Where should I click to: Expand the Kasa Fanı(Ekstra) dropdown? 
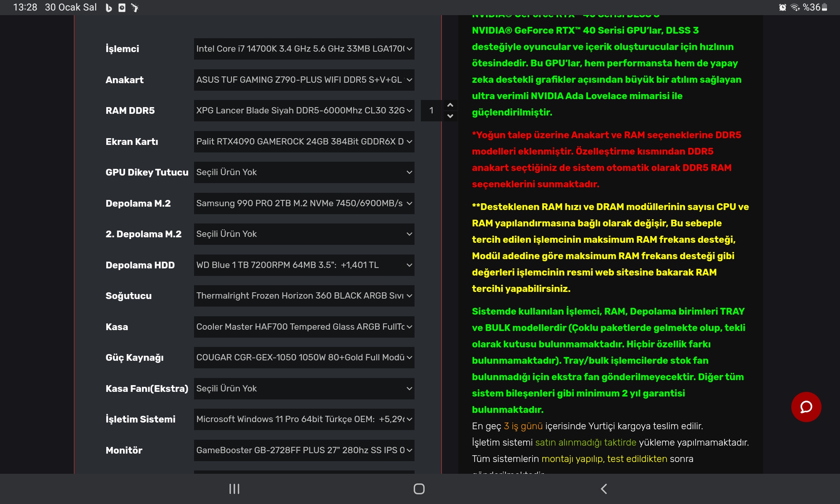click(x=304, y=388)
